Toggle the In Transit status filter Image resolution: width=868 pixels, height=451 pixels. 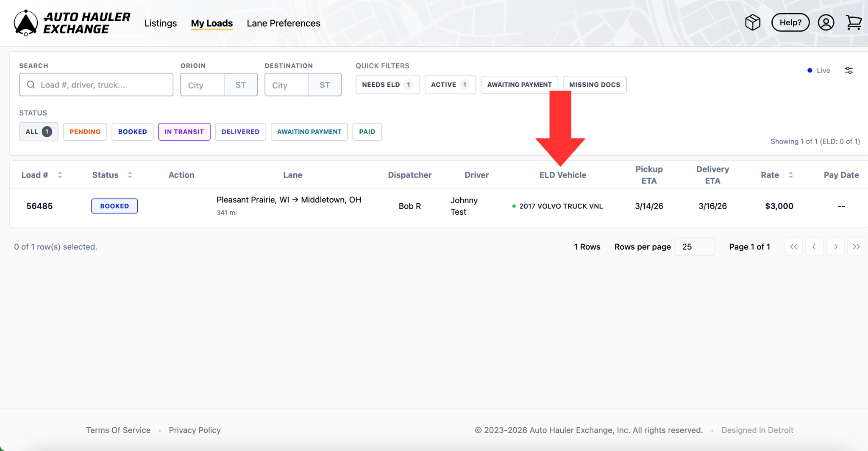(184, 132)
